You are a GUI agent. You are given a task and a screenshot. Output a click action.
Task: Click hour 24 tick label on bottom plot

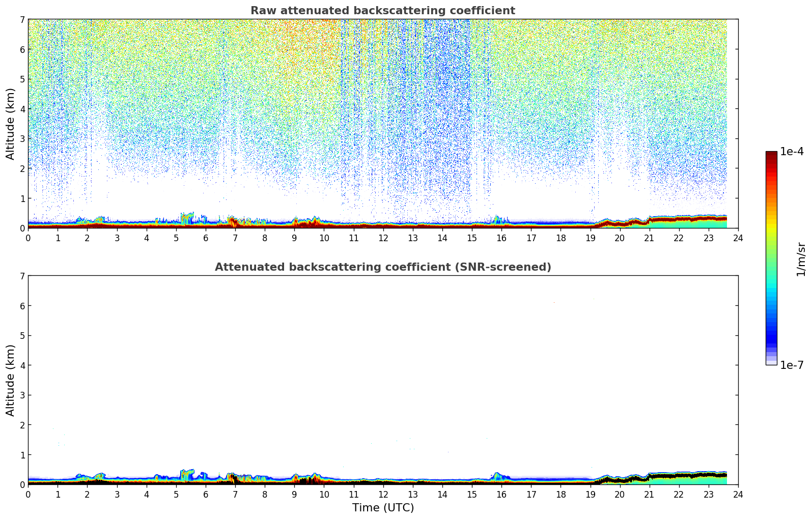pyautogui.click(x=738, y=495)
